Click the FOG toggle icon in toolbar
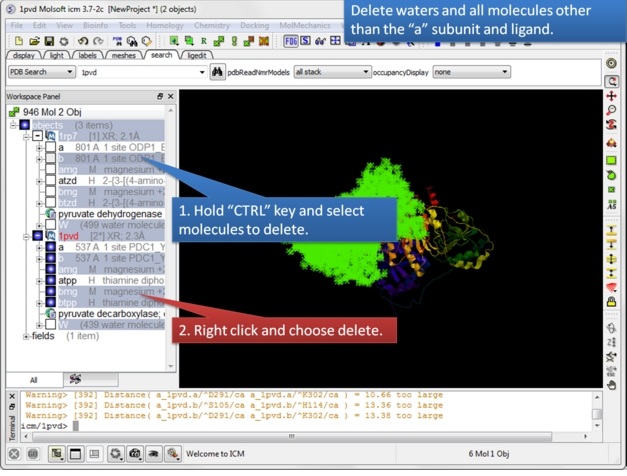 (x=291, y=41)
